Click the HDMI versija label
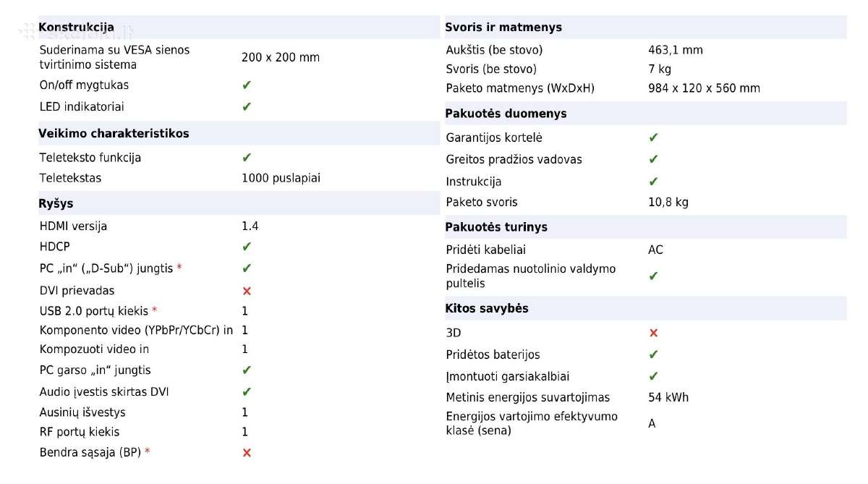The image size is (868, 484). (x=73, y=226)
